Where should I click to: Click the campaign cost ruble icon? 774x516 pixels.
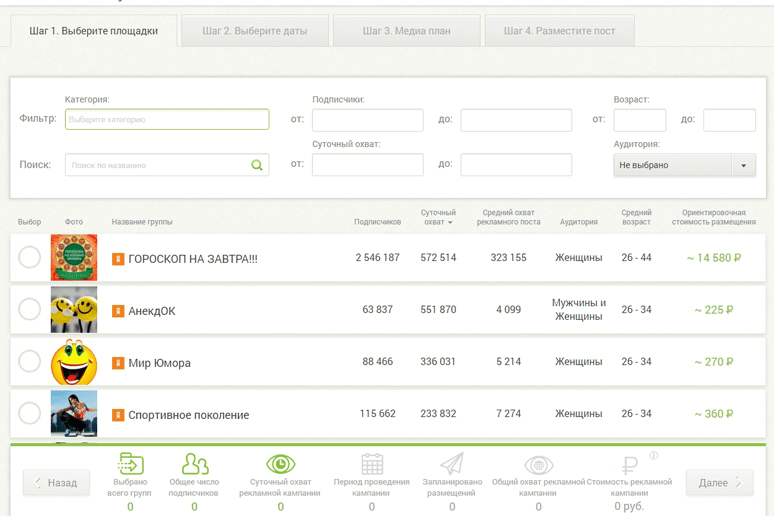point(629,465)
